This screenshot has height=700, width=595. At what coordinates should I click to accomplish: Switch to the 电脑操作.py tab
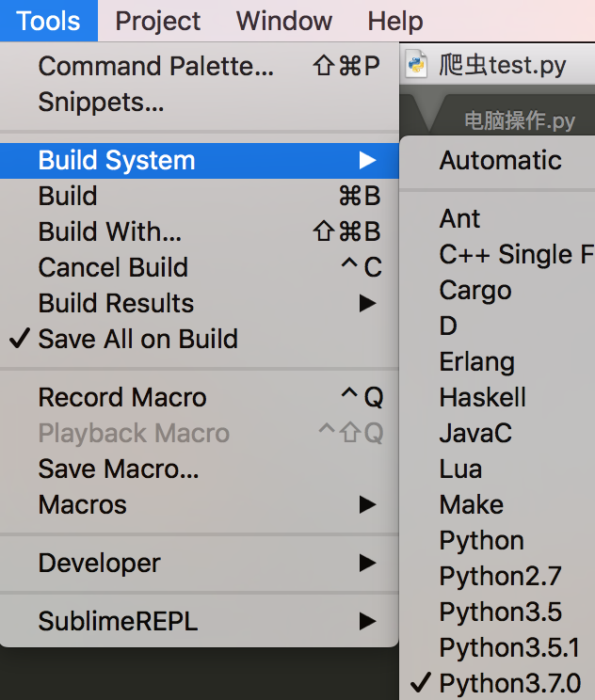(x=519, y=121)
